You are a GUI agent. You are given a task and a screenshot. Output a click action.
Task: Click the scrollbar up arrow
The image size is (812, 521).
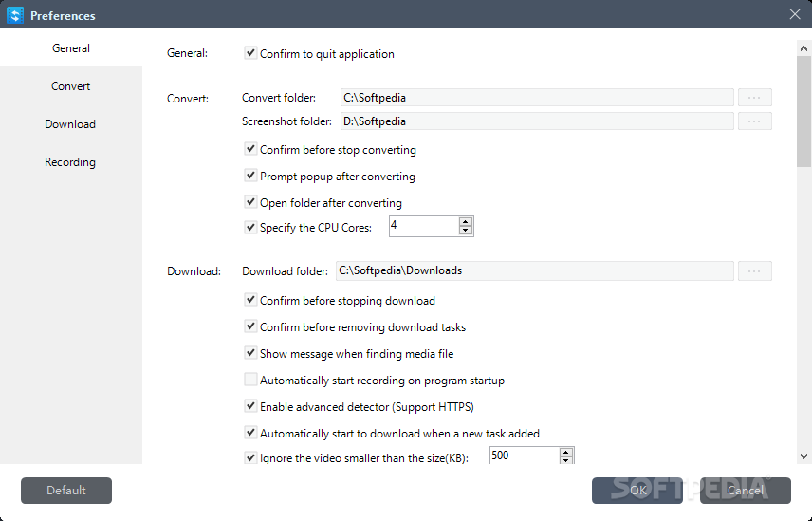[x=803, y=48]
